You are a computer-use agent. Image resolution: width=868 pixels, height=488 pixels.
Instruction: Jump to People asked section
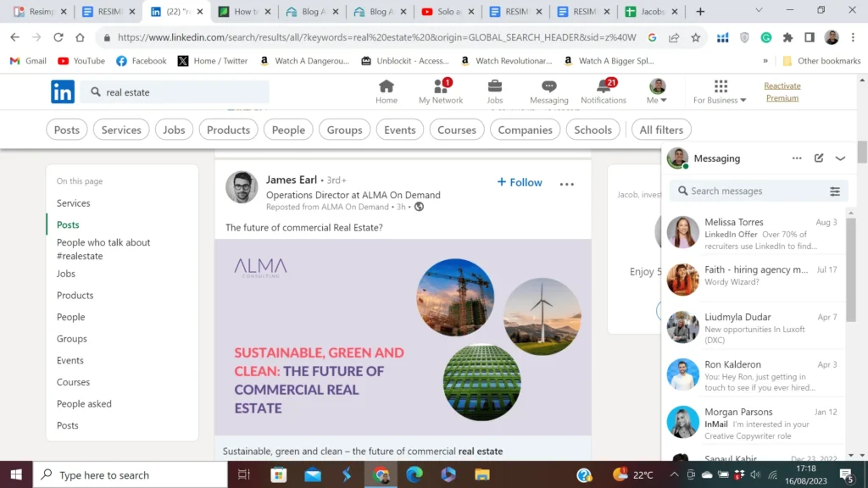84,404
